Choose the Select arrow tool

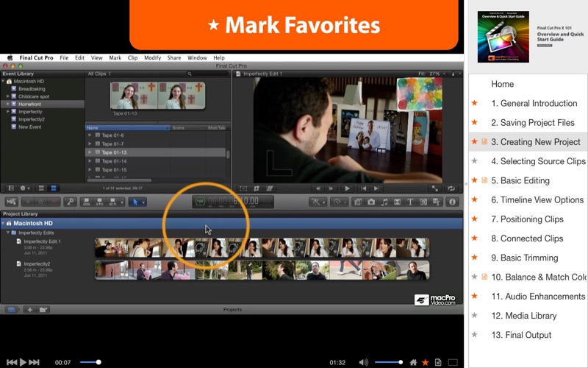click(x=137, y=202)
